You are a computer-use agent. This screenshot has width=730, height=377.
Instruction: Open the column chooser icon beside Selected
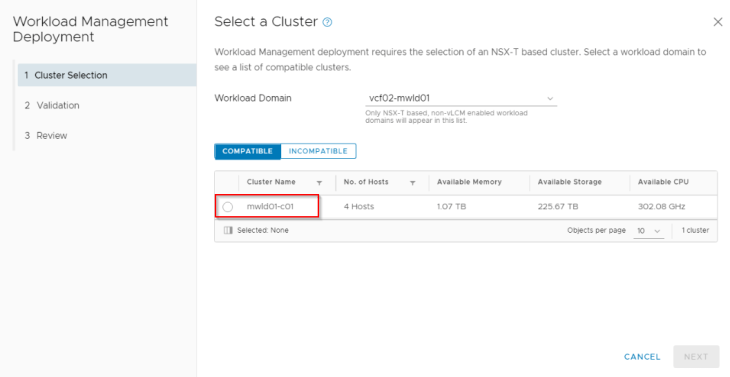[x=228, y=230]
